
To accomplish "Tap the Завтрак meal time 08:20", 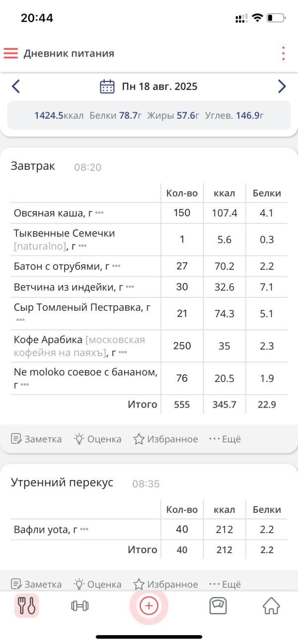I will [x=88, y=167].
